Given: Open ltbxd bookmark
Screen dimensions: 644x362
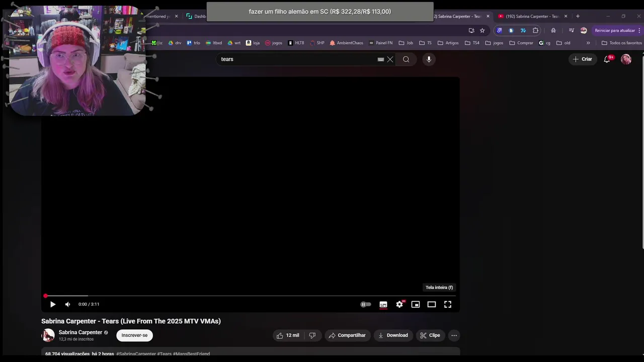Looking at the screenshot, I should tap(214, 43).
